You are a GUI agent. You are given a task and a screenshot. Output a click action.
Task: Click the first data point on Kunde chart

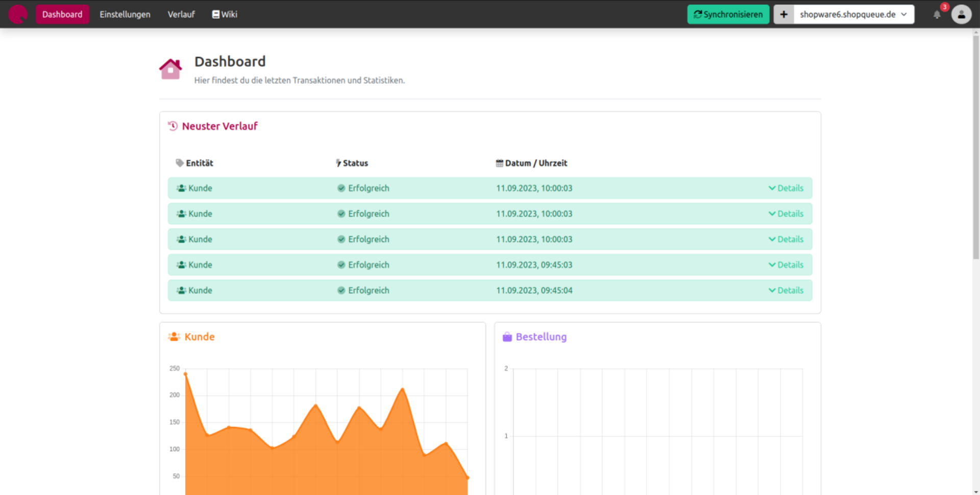pos(185,374)
